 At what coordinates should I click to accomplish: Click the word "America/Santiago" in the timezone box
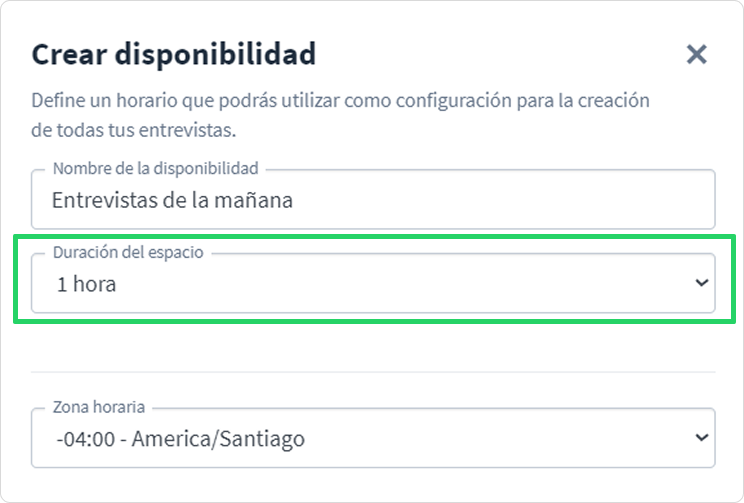[x=218, y=439]
